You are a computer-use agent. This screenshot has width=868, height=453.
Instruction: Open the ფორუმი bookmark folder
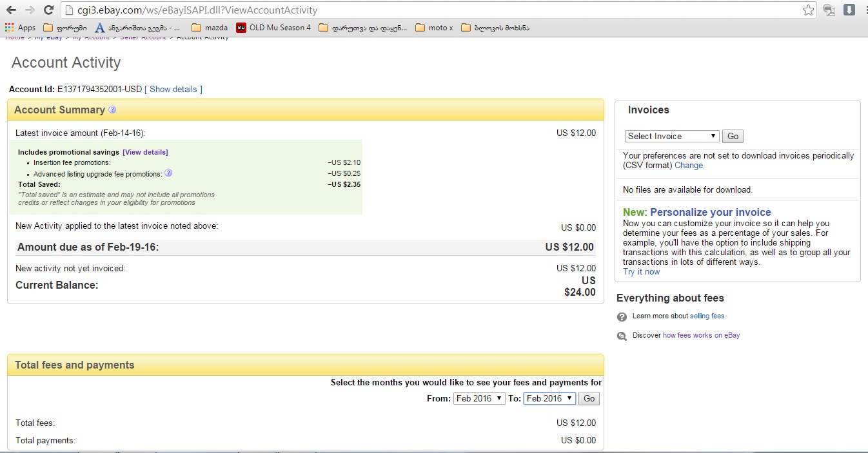pos(64,28)
